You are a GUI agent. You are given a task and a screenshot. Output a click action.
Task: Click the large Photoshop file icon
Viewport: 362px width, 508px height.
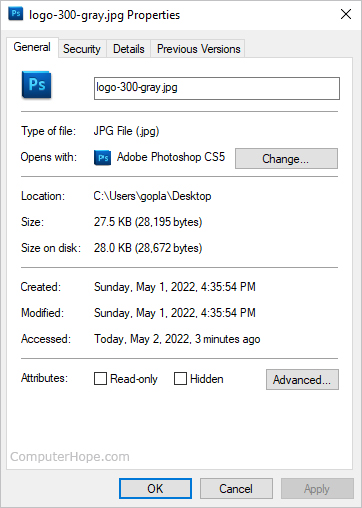[36, 85]
